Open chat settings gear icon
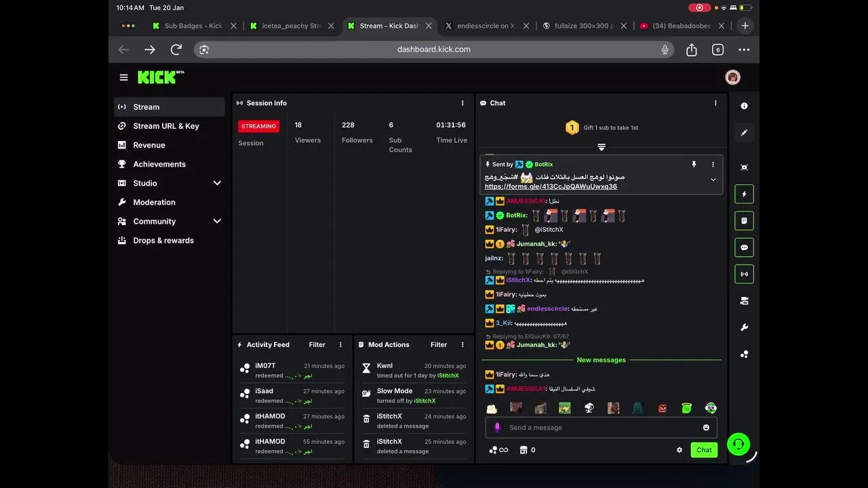 (x=679, y=450)
